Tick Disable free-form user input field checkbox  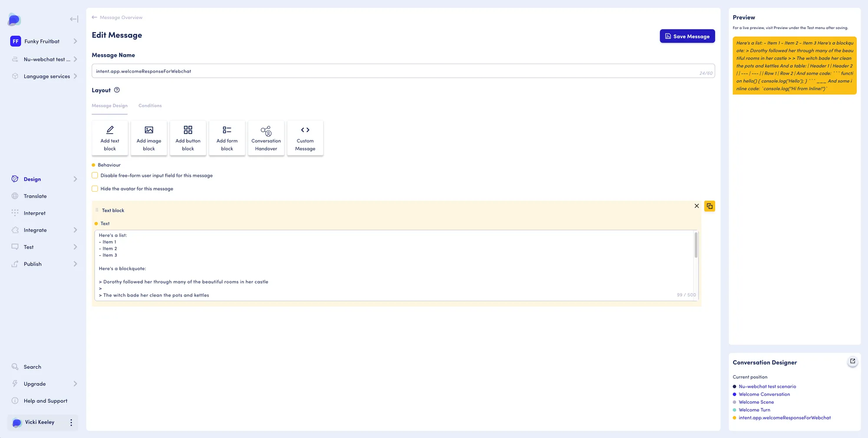point(95,176)
